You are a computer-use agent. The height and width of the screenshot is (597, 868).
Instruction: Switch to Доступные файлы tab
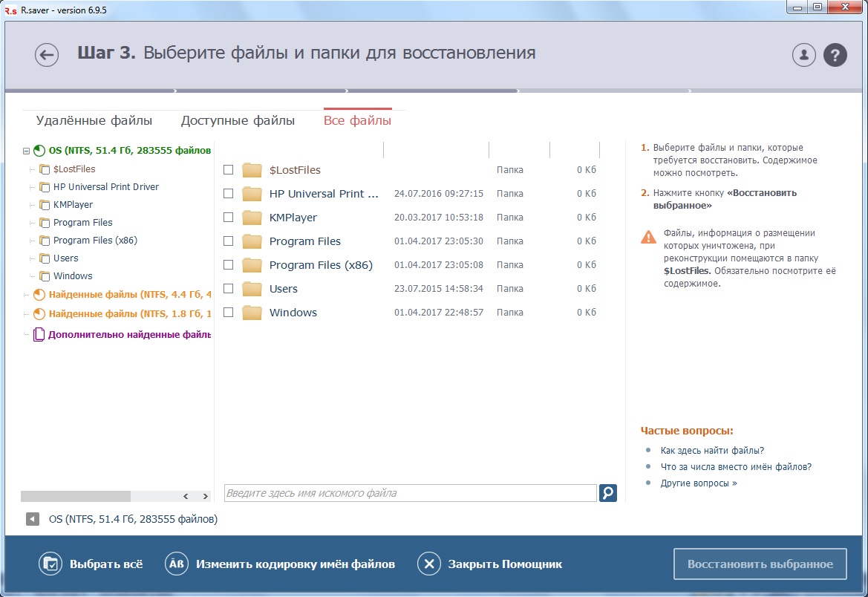[238, 120]
